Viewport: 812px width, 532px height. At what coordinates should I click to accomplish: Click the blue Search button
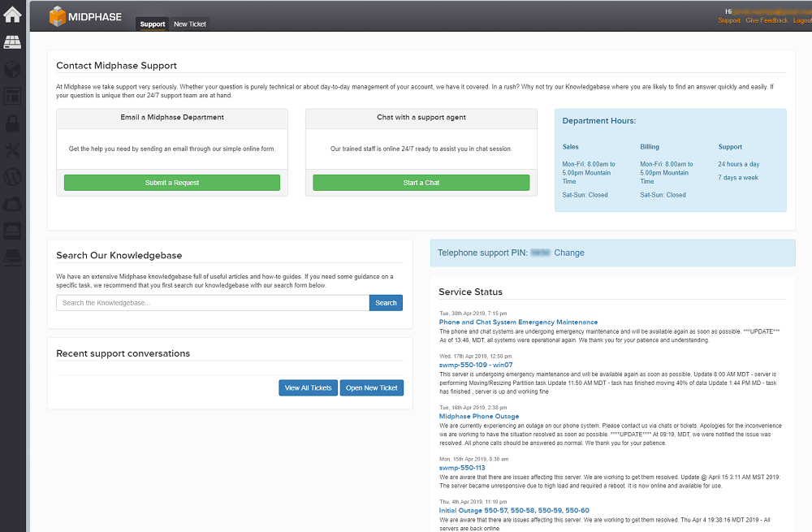point(386,303)
